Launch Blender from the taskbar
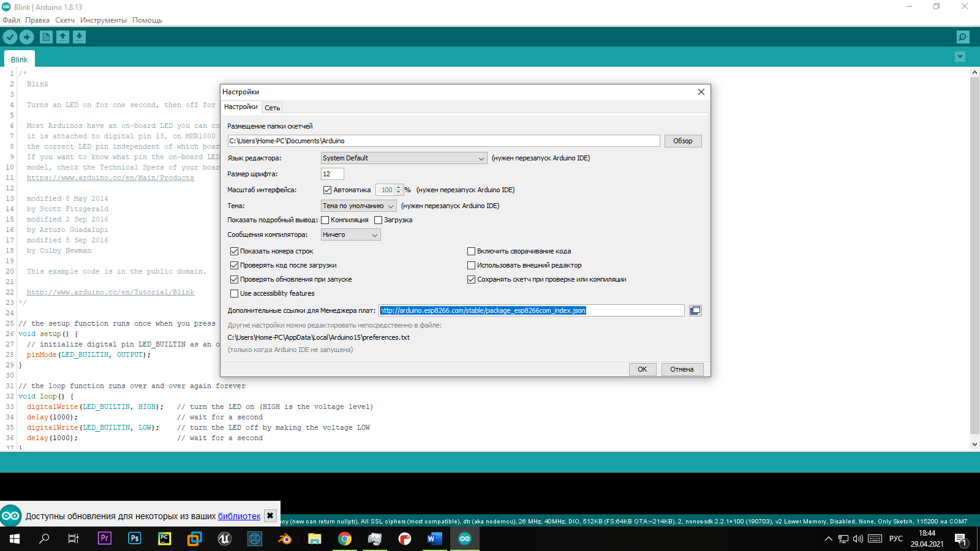Viewport: 980px width, 551px height. click(x=285, y=539)
